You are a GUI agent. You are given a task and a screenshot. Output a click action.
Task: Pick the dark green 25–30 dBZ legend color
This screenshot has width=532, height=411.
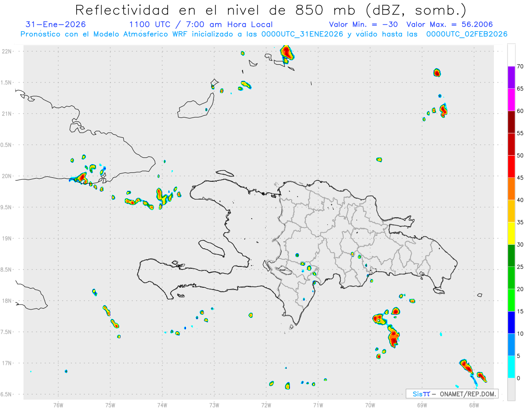[x=511, y=256]
